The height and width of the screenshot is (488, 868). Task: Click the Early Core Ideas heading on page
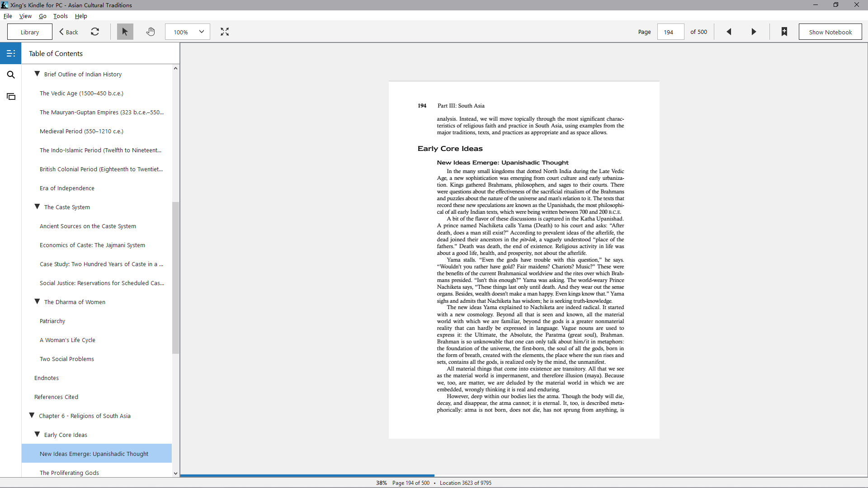click(x=450, y=149)
